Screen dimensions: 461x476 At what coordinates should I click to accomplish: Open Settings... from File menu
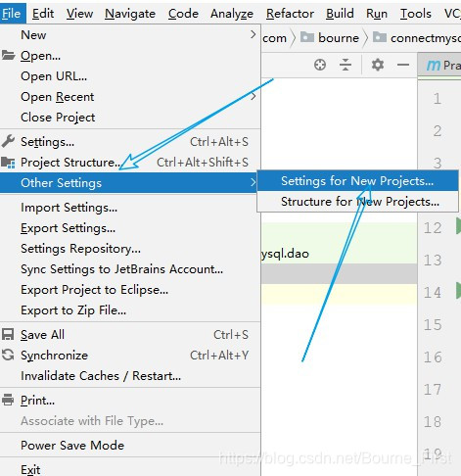(x=130, y=142)
